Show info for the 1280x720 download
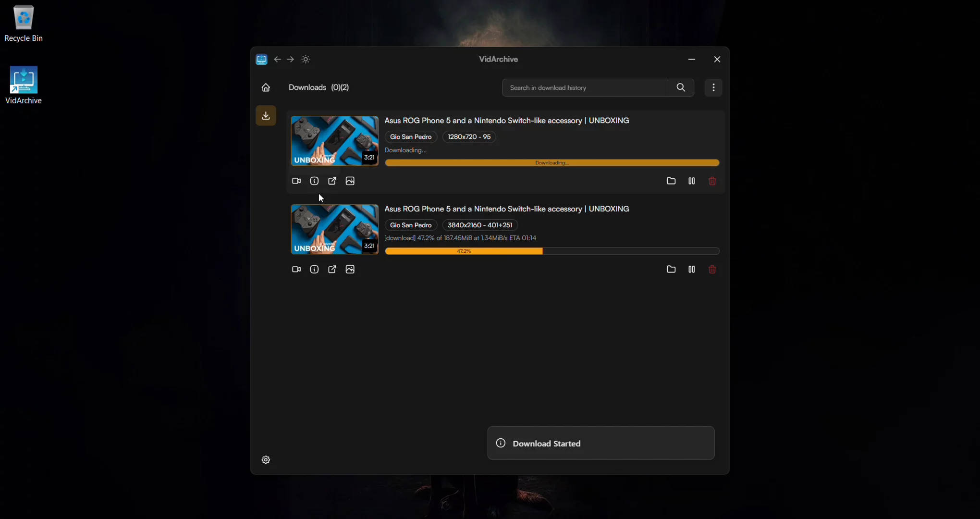 (x=314, y=181)
